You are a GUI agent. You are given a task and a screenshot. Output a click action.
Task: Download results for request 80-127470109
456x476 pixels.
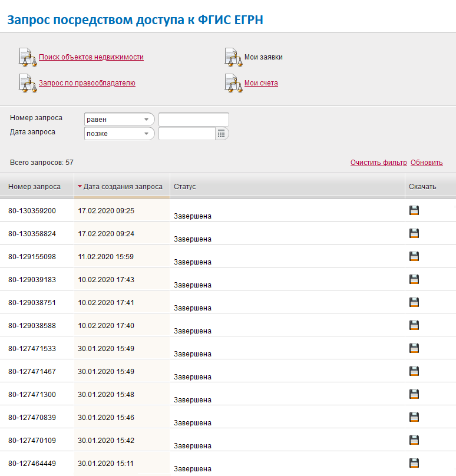pos(414,440)
